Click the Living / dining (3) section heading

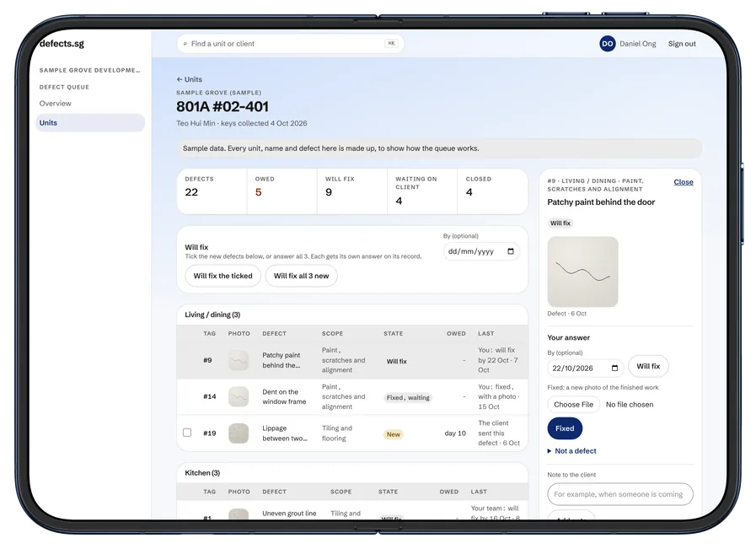pyautogui.click(x=212, y=315)
